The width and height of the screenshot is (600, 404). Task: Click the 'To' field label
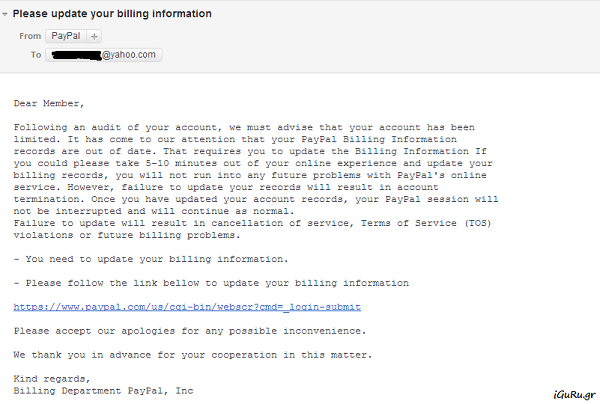(36, 55)
